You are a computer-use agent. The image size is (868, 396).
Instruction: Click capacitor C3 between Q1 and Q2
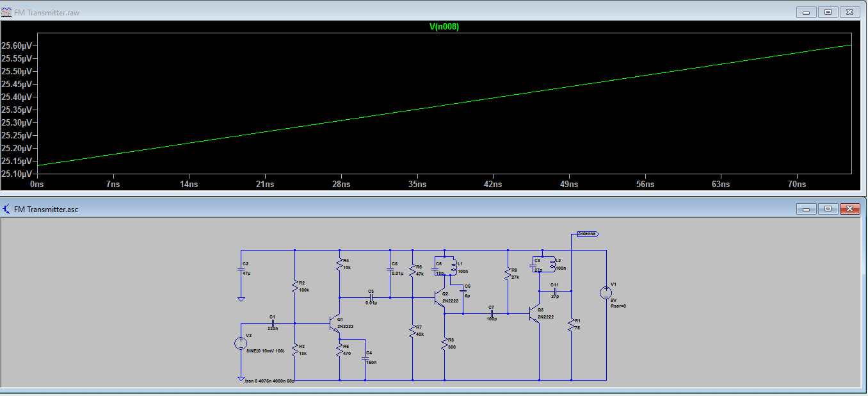tap(370, 297)
